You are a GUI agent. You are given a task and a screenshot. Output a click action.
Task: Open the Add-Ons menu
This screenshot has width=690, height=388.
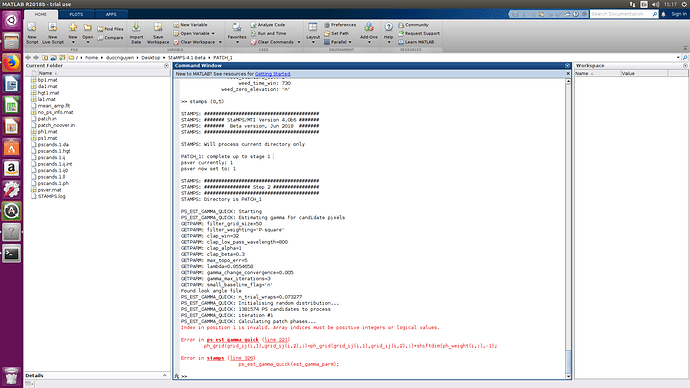(x=369, y=33)
